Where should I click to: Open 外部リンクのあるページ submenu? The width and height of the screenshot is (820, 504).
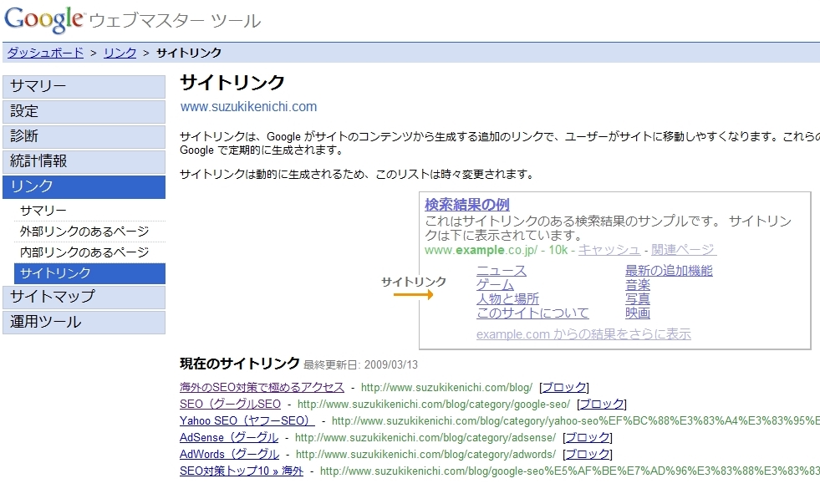(x=89, y=232)
